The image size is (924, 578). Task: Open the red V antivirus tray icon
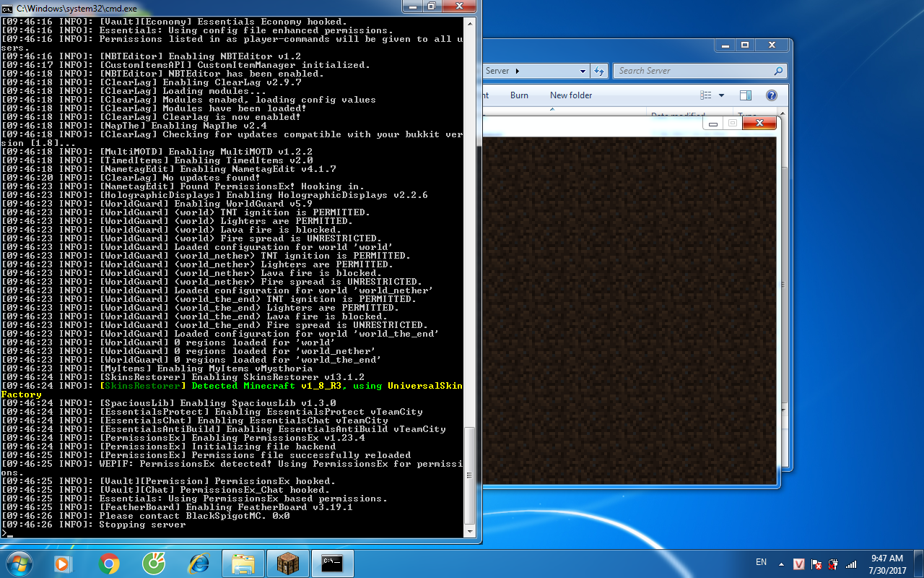coord(799,564)
